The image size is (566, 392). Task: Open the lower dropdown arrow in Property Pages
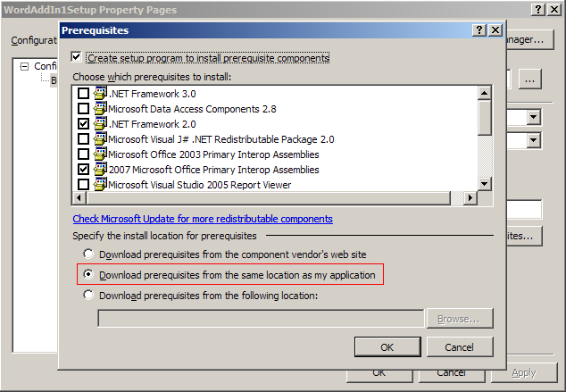coord(534,140)
